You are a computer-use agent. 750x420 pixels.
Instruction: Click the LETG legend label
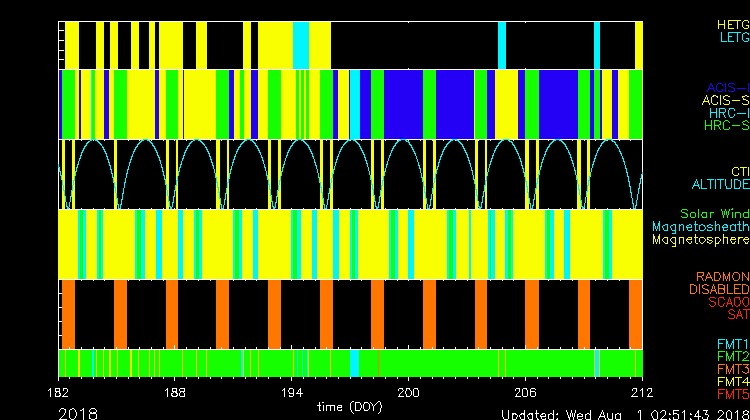(733, 37)
